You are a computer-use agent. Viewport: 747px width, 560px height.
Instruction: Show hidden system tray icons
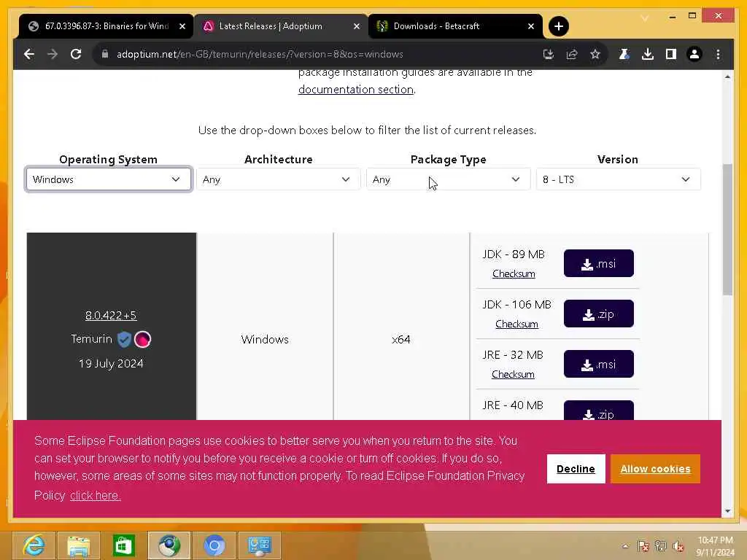pyautogui.click(x=625, y=546)
